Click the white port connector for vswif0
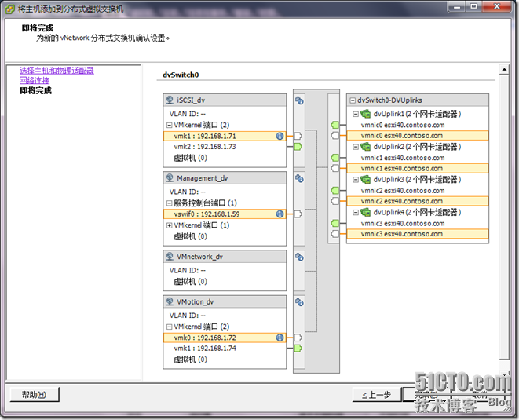519x420 pixels. (x=298, y=214)
